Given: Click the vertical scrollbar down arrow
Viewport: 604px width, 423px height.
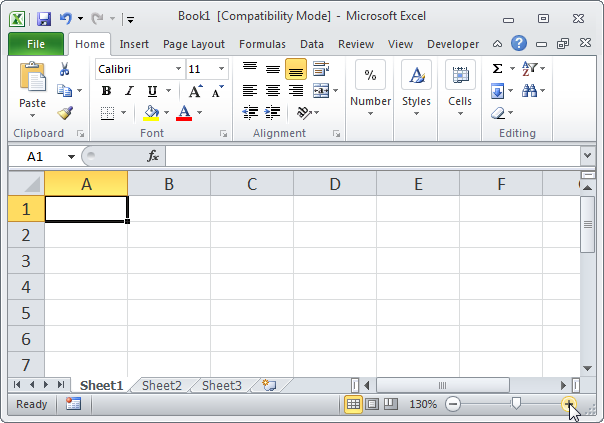Looking at the screenshot, I should tap(587, 369).
